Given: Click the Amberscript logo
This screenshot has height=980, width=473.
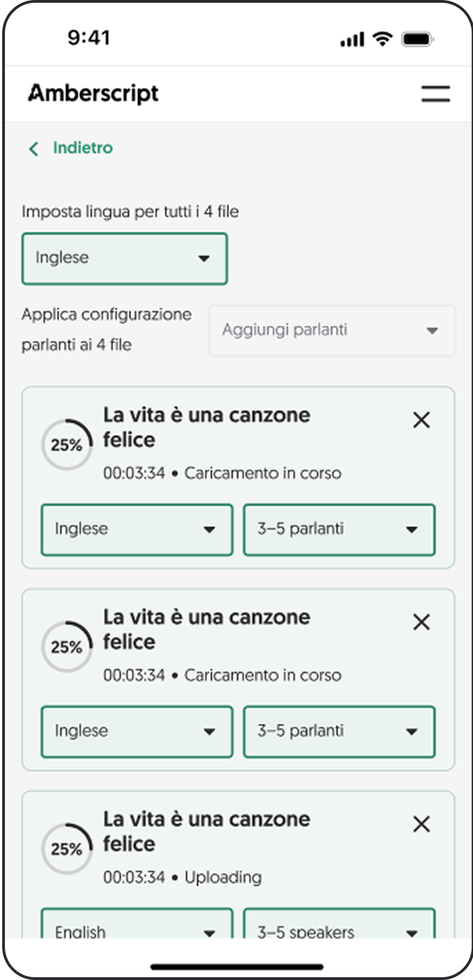Looking at the screenshot, I should (92, 93).
